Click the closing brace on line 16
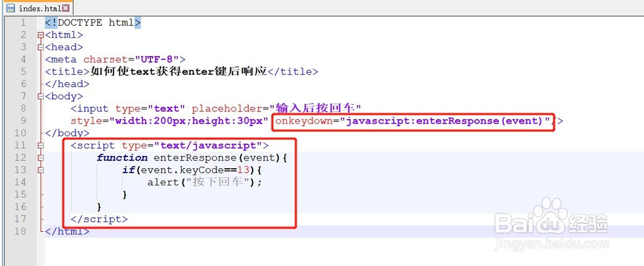Screen dimensions: 644x266 (x=99, y=207)
